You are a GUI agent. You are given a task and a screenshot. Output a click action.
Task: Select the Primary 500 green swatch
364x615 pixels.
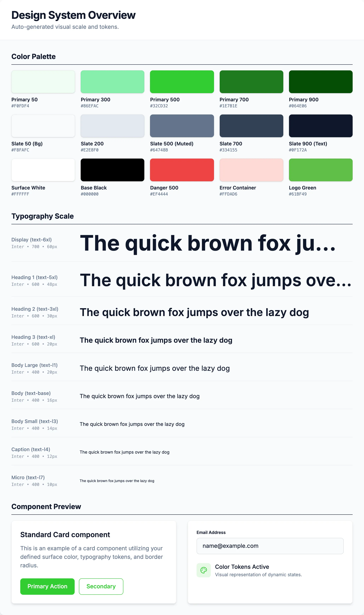(182, 82)
